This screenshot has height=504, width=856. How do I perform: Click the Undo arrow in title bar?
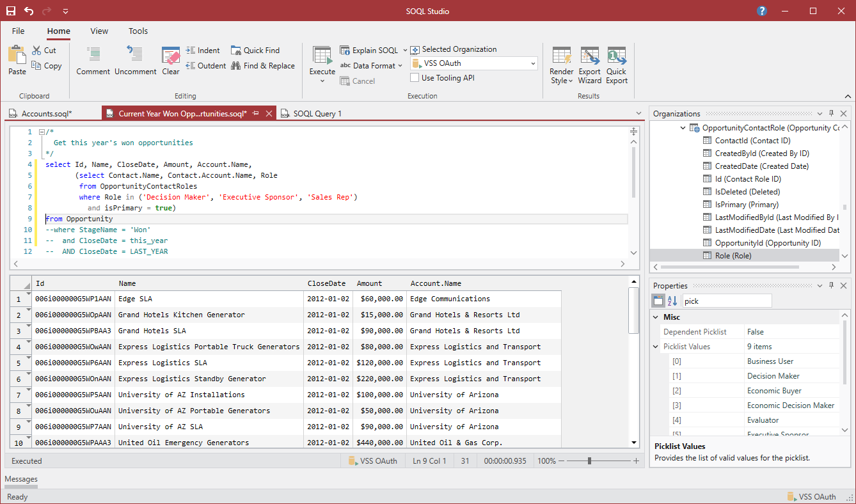[x=29, y=11]
